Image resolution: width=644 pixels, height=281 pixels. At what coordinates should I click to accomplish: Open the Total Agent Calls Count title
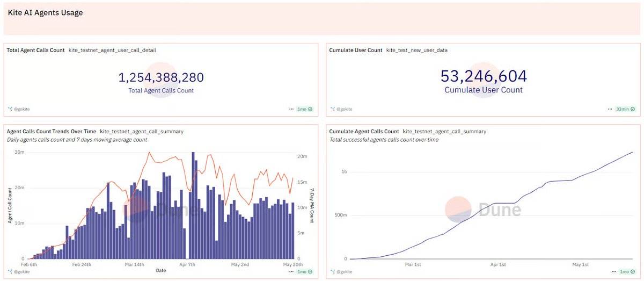pos(35,50)
